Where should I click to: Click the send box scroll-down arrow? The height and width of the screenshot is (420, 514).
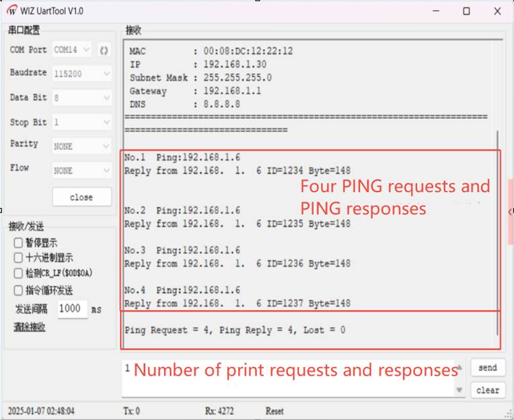point(460,390)
